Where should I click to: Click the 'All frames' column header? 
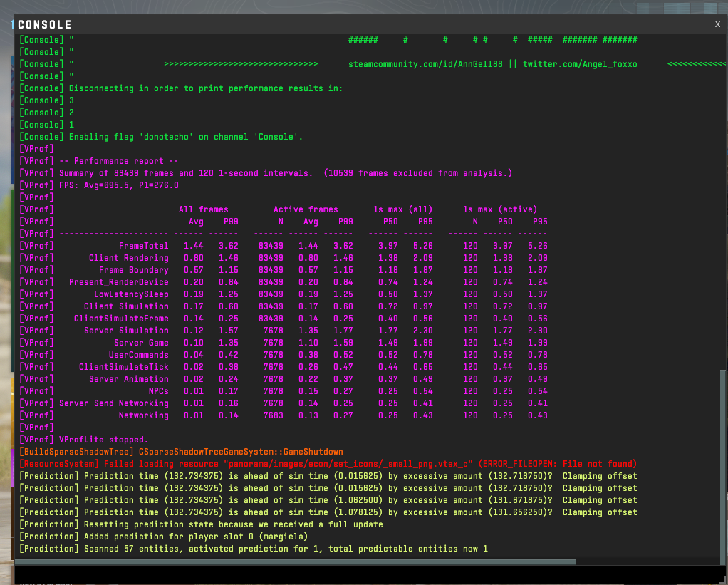203,209
